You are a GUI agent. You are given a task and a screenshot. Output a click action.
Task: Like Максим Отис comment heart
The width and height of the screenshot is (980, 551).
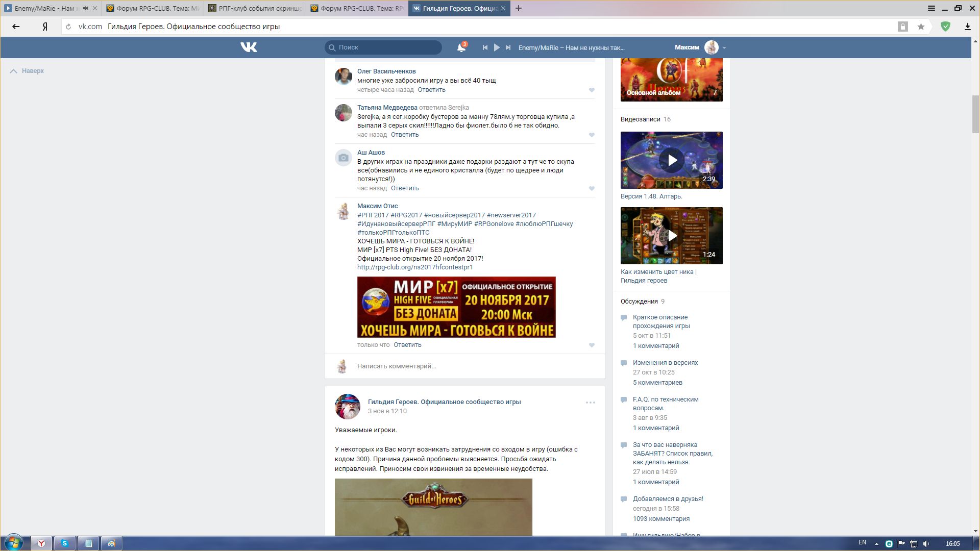click(592, 345)
